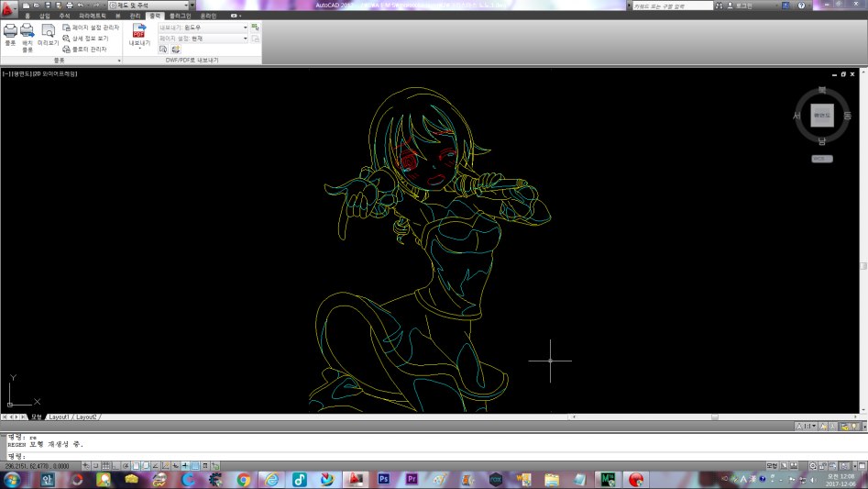Click the Clean Screen icon at status bar end

click(863, 466)
